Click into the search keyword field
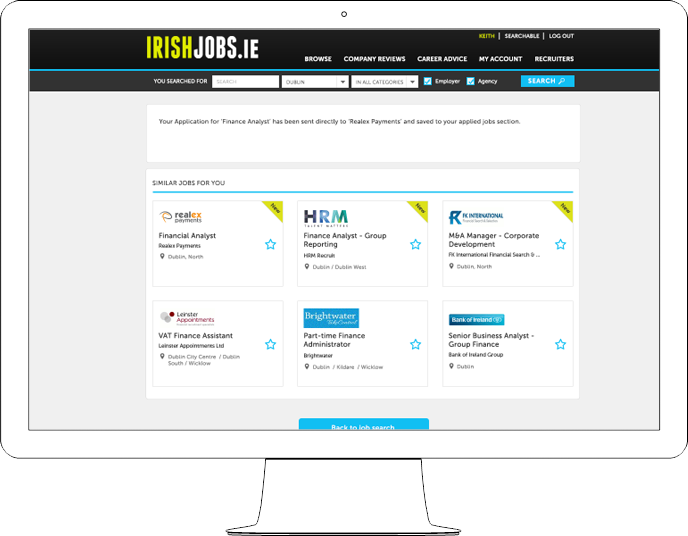Image resolution: width=688 pixels, height=536 pixels. [x=245, y=81]
